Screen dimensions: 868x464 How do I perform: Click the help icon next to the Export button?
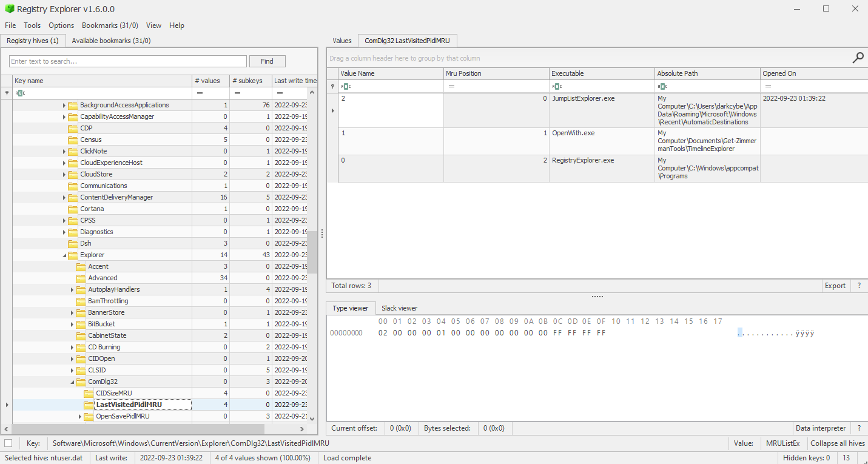[859, 285]
